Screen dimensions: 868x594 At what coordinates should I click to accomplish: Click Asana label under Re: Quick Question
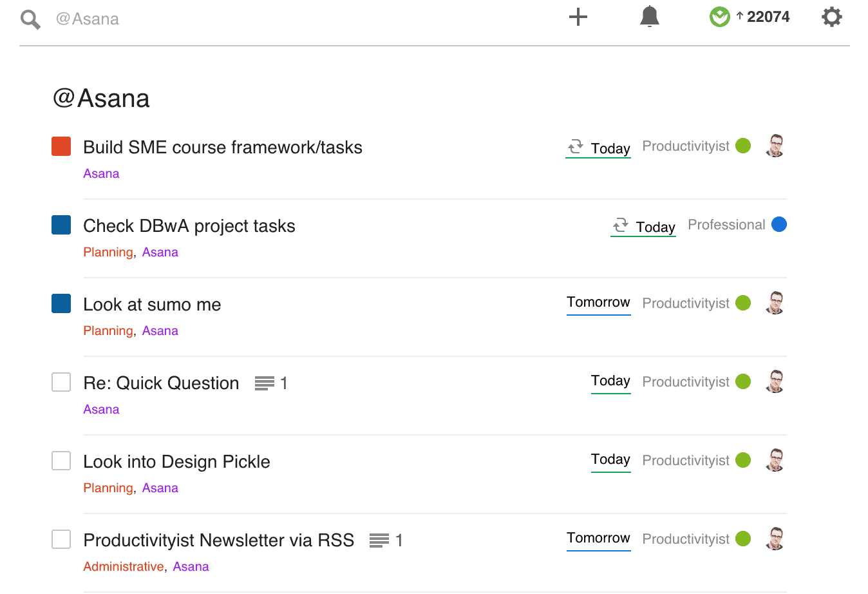(x=101, y=409)
